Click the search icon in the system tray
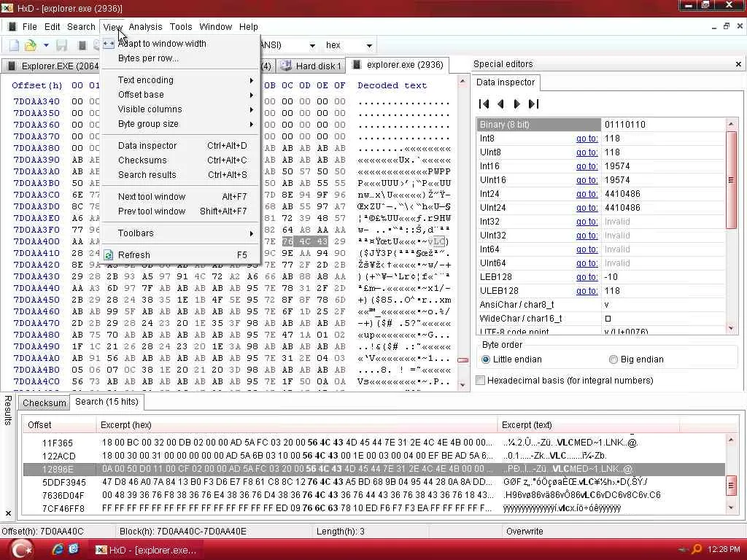Screen dimensions: 747x560 click(697, 549)
